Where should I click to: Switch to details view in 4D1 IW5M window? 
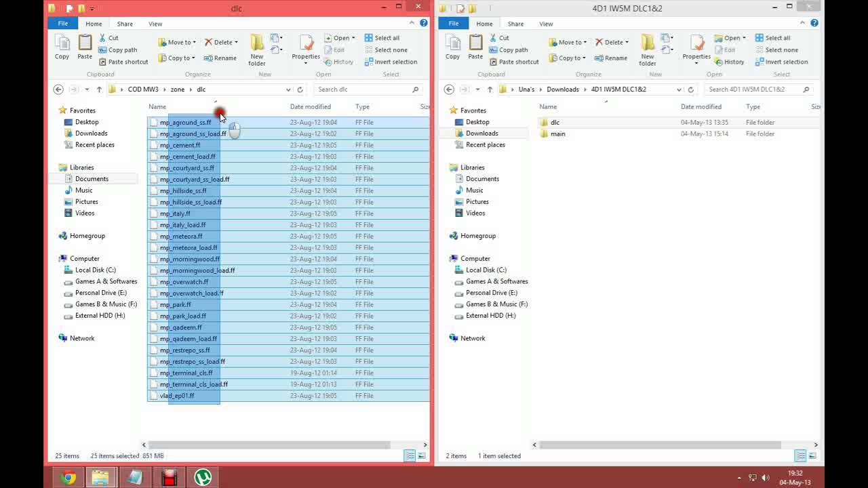pyautogui.click(x=800, y=456)
